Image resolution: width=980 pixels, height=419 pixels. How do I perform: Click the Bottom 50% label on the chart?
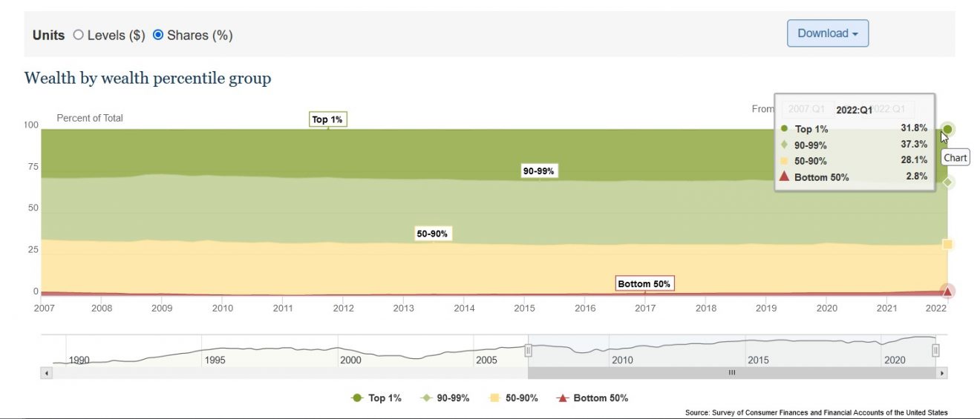tap(644, 284)
